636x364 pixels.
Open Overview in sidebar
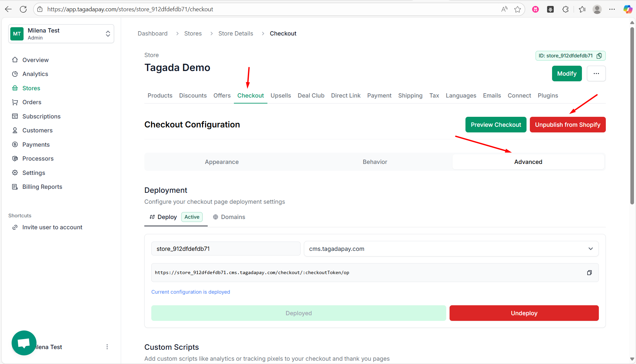coord(35,60)
